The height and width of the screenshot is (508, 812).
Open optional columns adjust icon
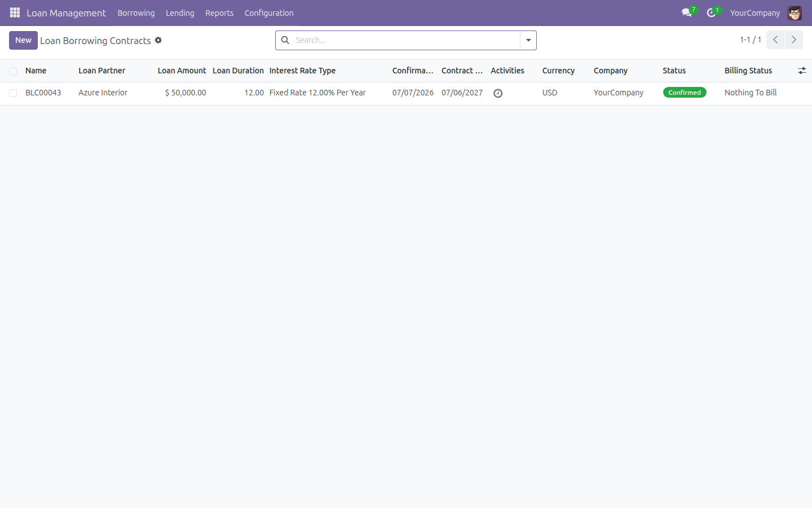tap(802, 71)
